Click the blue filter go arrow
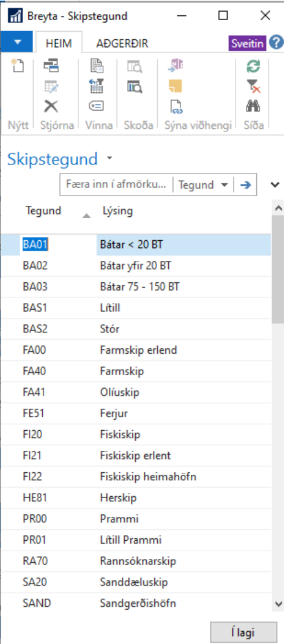The width and height of the screenshot is (285, 644). (245, 185)
